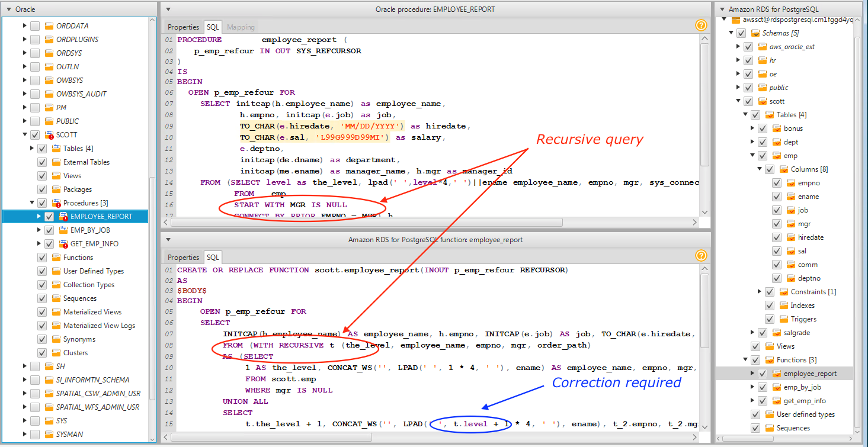
Task: Expand the ORDSYS schema node
Action: (25, 53)
